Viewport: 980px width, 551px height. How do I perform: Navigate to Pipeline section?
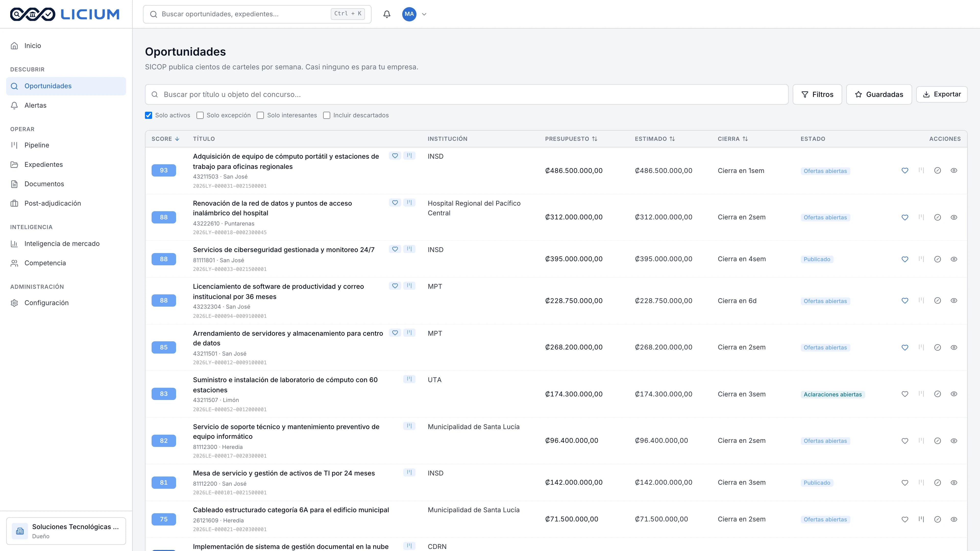coord(66,145)
